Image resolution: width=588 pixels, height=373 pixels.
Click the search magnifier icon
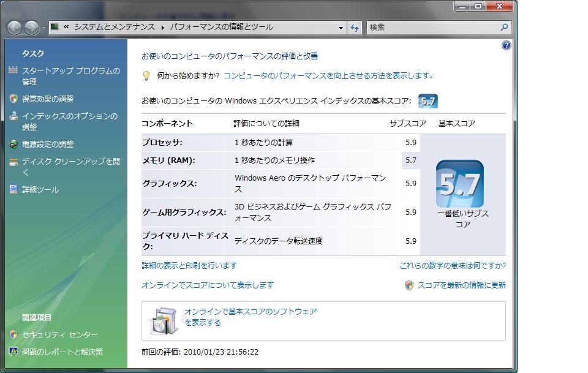pos(504,28)
